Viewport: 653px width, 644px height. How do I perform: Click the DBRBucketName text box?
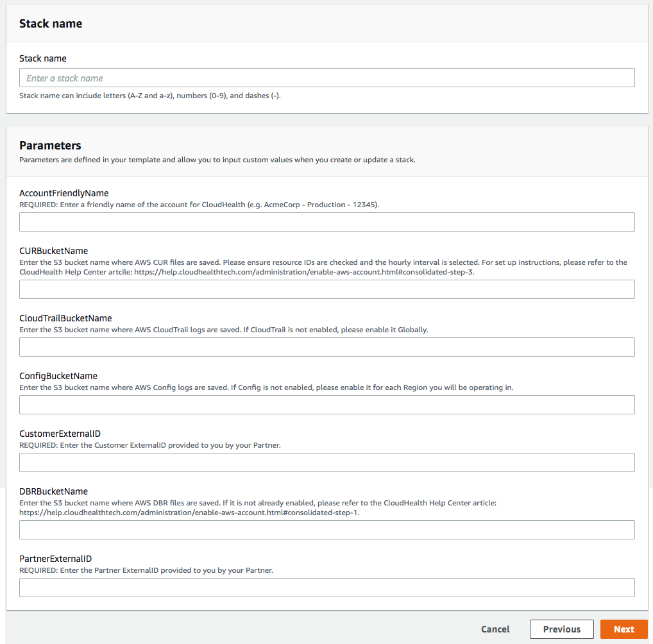(x=326, y=530)
